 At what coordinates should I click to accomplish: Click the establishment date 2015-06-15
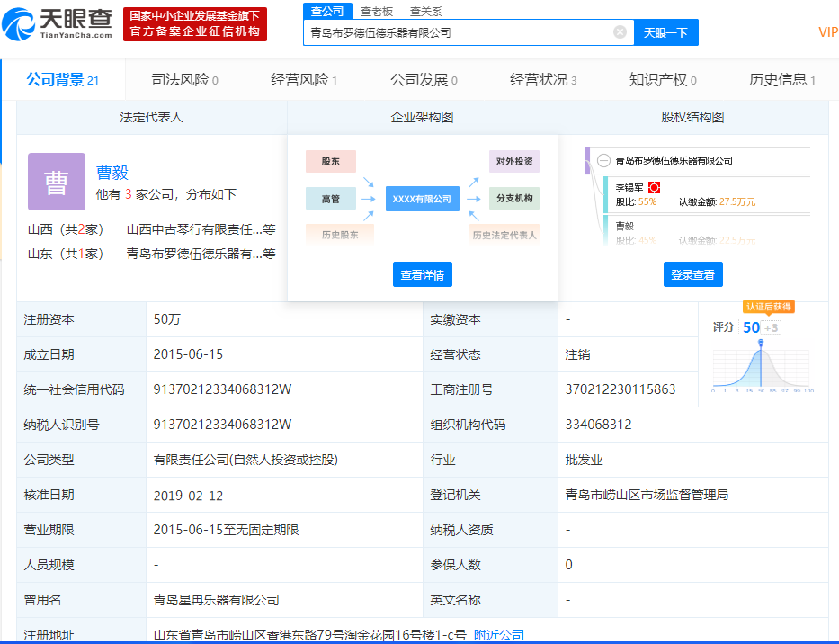click(188, 354)
